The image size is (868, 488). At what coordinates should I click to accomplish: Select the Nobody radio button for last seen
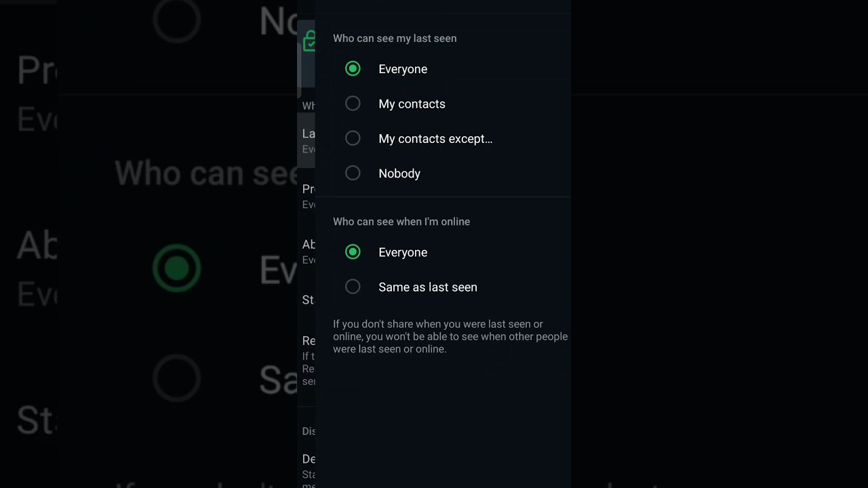click(x=353, y=173)
